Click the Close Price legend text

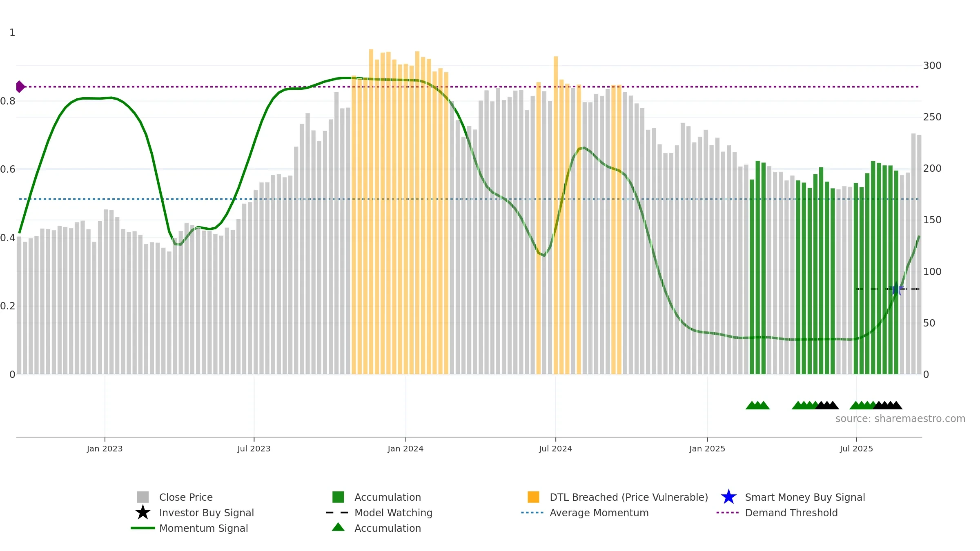pos(186,497)
